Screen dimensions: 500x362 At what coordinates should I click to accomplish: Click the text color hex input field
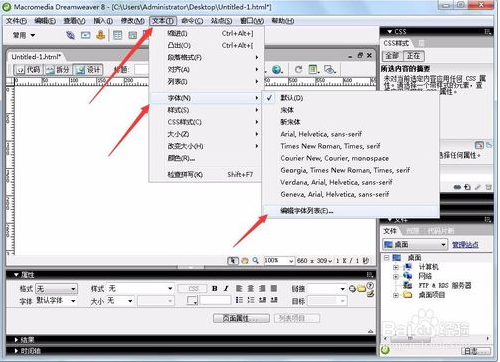(x=215, y=300)
